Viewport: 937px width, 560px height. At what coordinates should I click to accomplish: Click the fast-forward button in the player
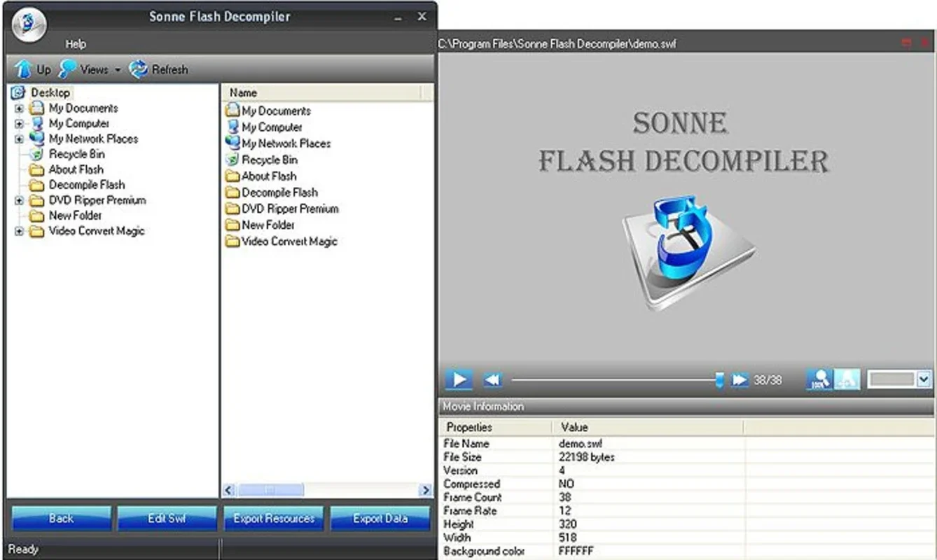[x=740, y=379]
